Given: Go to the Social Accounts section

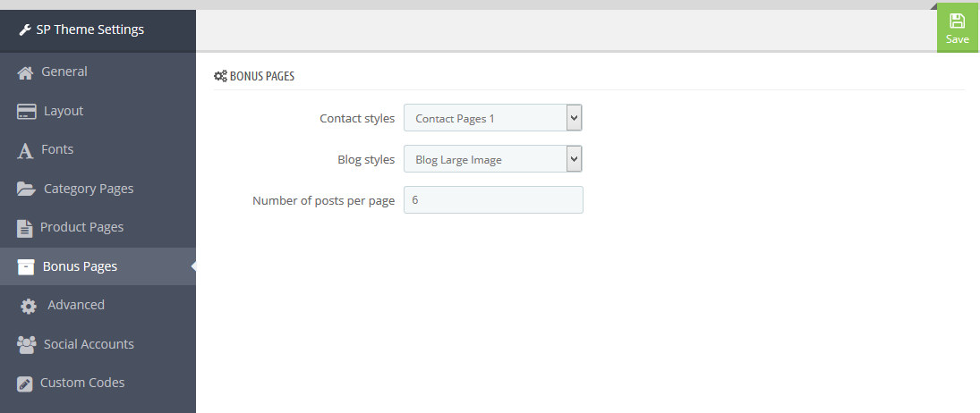Looking at the screenshot, I should (98, 344).
